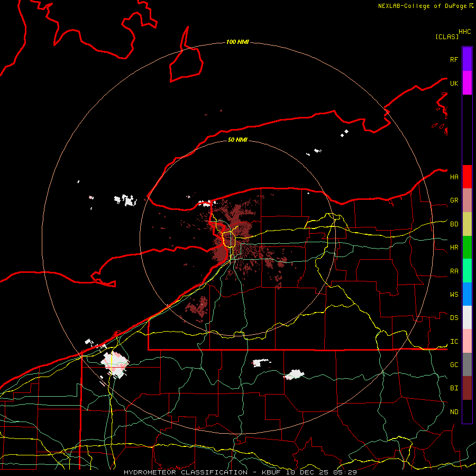
Task: Click the white DS legend swatch
Action: (467, 317)
